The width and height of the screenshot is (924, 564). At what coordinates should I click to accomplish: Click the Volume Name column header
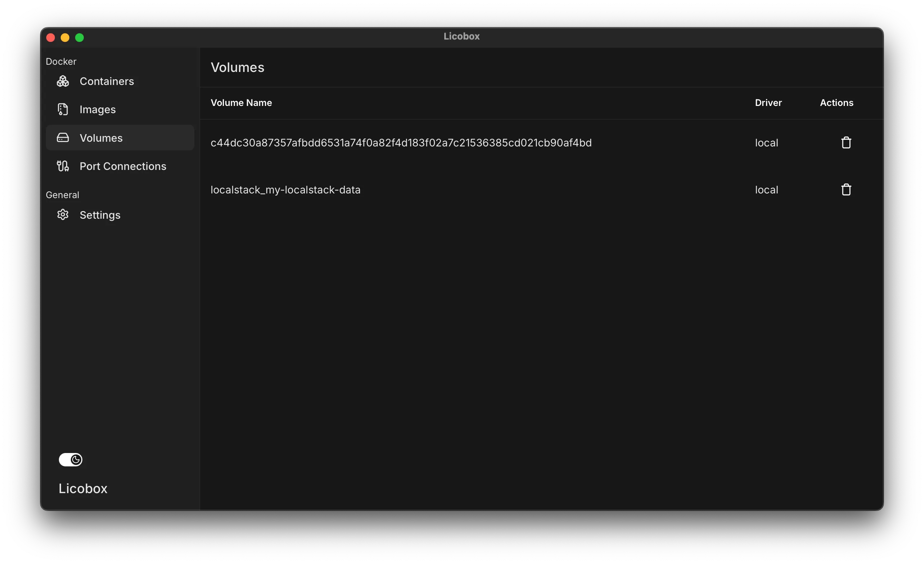click(241, 102)
